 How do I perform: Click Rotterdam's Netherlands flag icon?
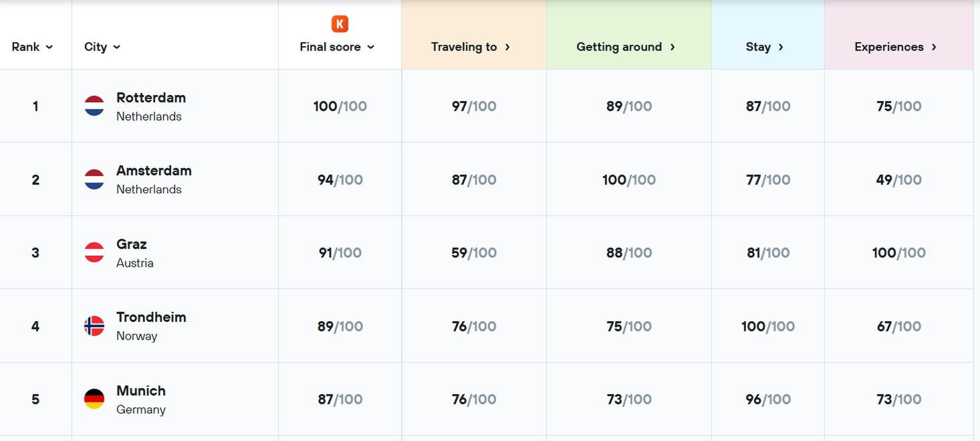94,106
